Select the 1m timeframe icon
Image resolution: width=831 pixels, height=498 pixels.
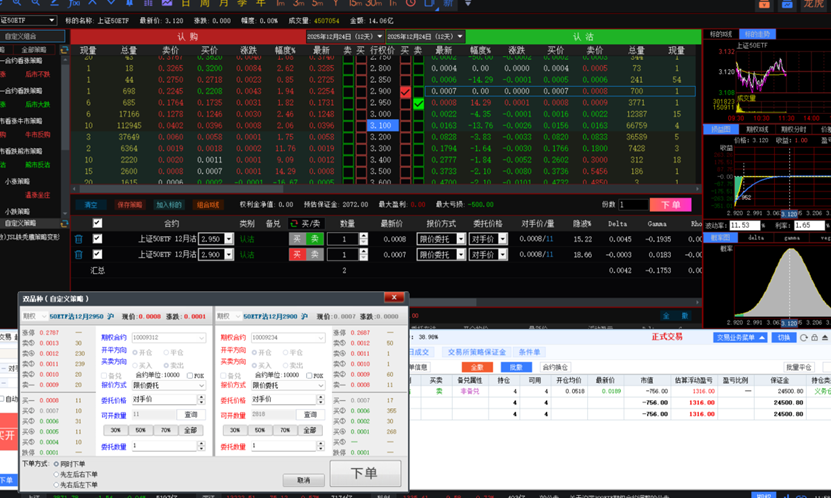280,3
